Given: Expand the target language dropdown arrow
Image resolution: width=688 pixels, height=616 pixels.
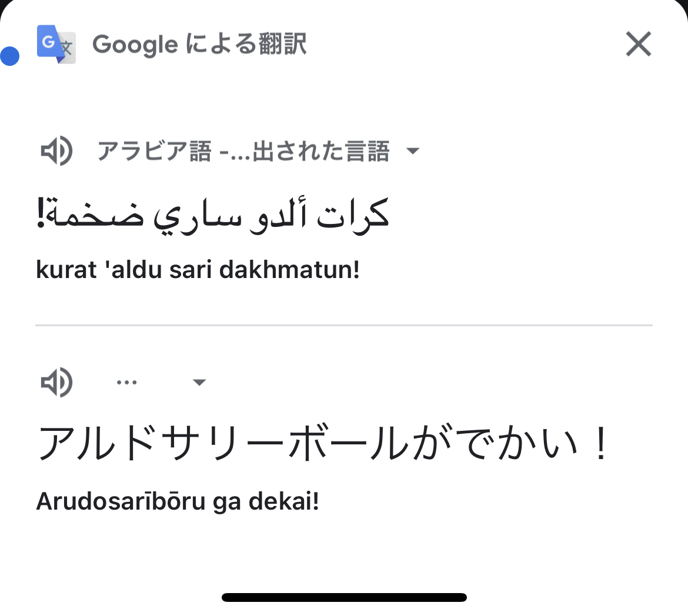Looking at the screenshot, I should tap(199, 383).
